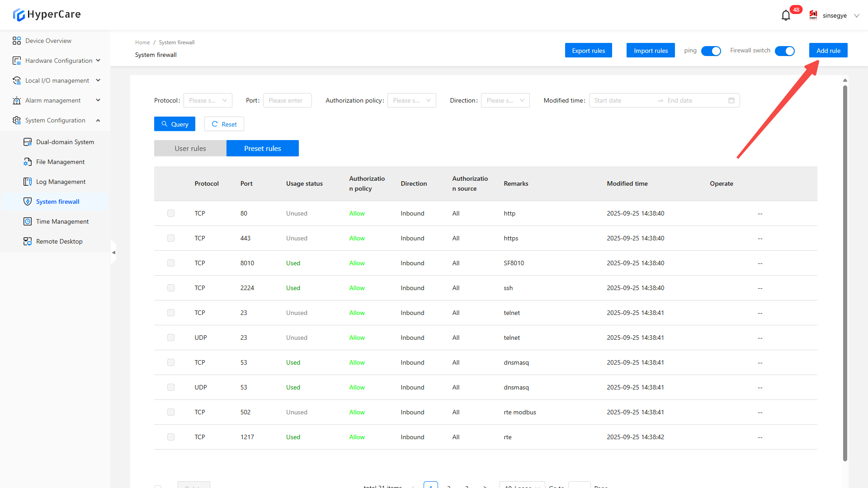Click the Log Management icon
Image resolution: width=868 pixels, height=488 pixels.
tap(28, 182)
